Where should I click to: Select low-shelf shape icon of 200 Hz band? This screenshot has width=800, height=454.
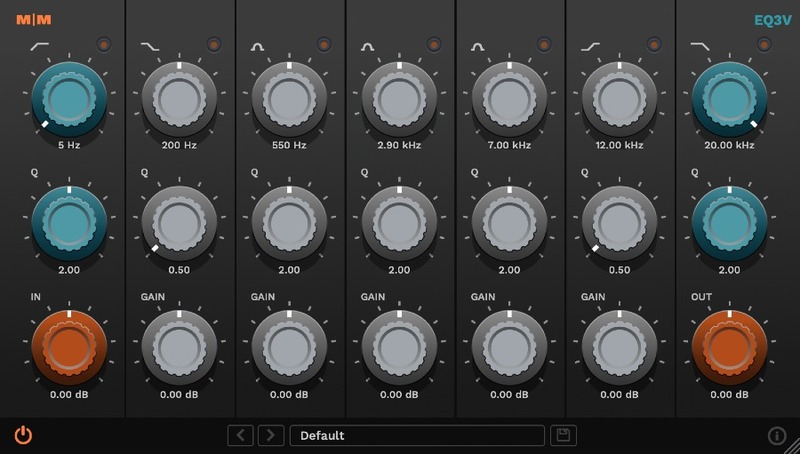[x=149, y=46]
